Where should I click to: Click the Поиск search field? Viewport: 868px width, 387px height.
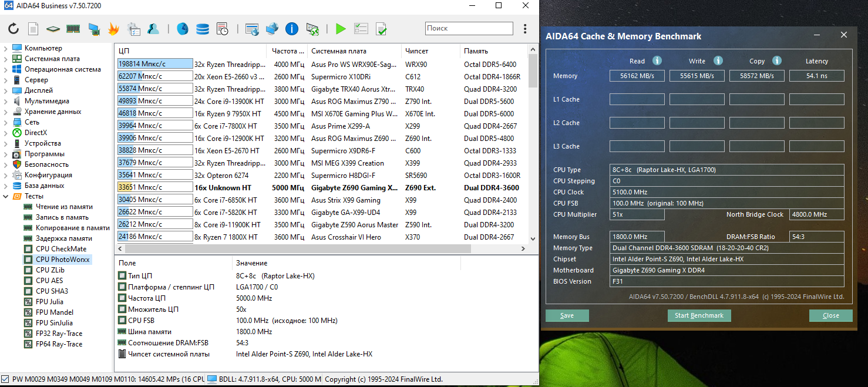click(x=469, y=28)
